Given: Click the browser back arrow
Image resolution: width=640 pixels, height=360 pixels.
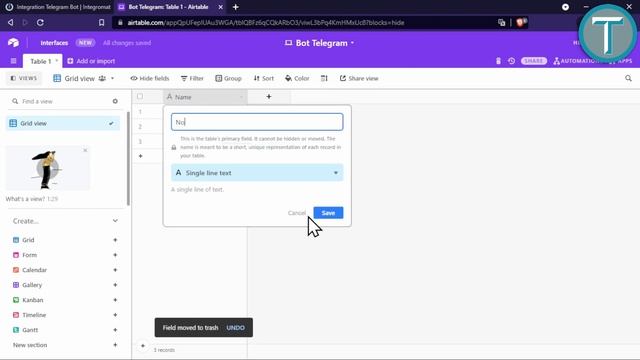Looking at the screenshot, I should tap(10, 22).
